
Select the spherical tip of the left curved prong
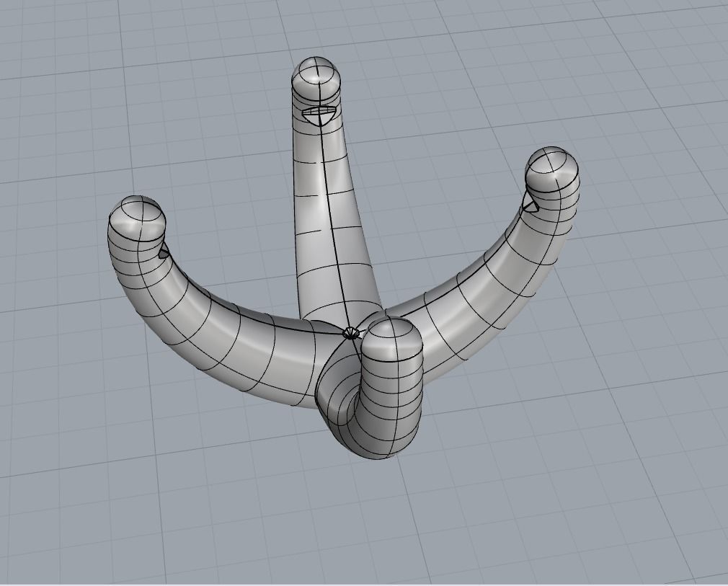(137, 218)
